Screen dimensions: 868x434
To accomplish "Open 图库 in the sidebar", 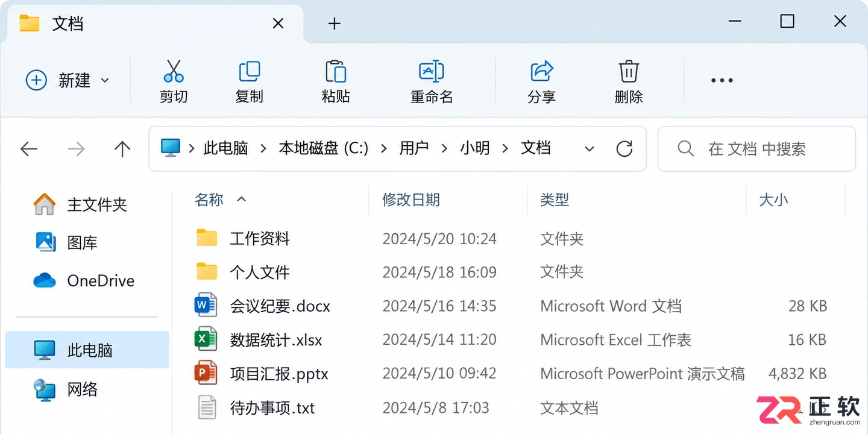I will 65,242.
